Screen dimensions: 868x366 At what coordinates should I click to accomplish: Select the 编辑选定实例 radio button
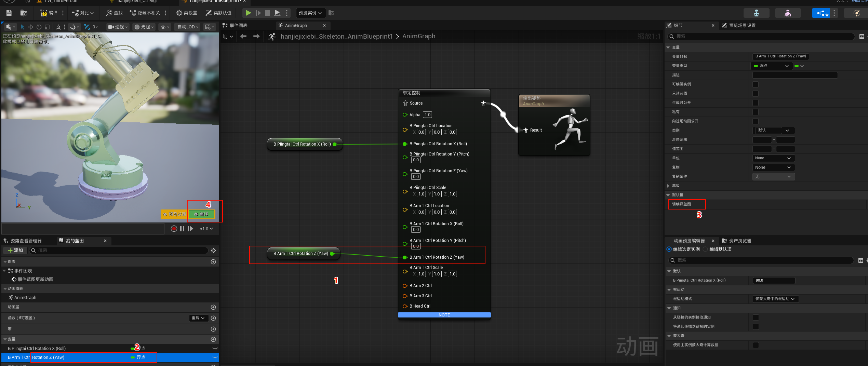click(669, 249)
